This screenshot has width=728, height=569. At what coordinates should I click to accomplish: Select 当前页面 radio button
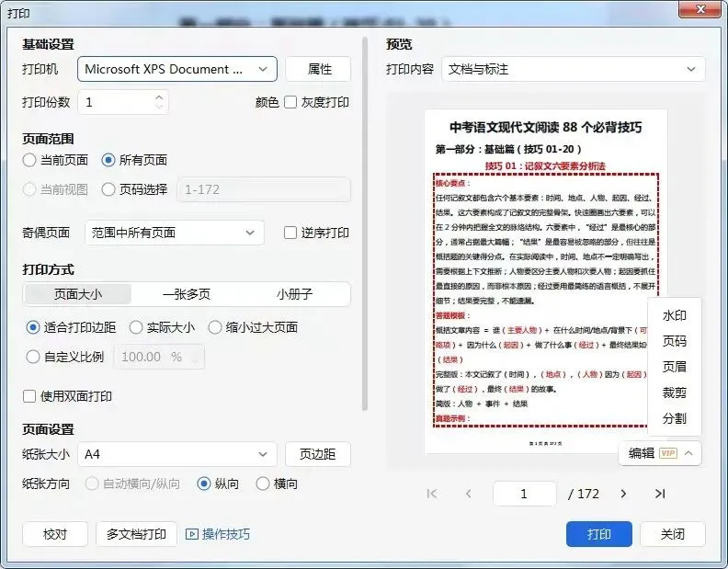(x=29, y=160)
